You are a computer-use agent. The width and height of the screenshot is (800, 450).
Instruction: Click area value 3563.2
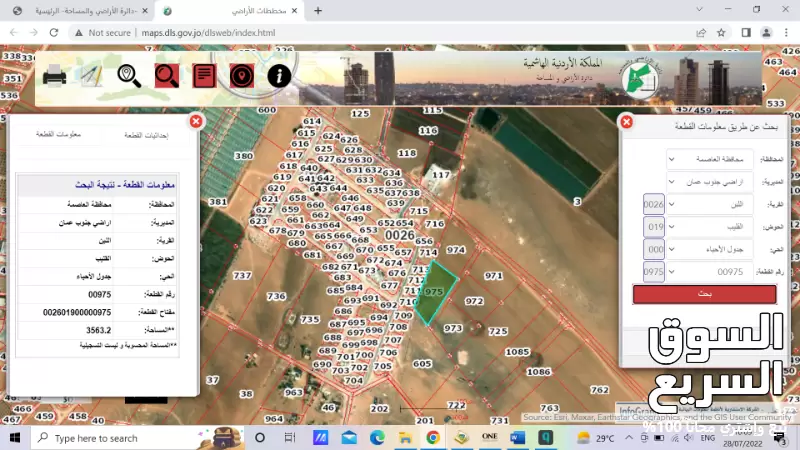[x=98, y=330]
